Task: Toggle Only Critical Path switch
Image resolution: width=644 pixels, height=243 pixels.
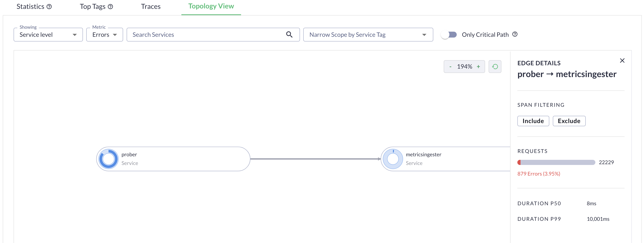Action: tap(449, 35)
